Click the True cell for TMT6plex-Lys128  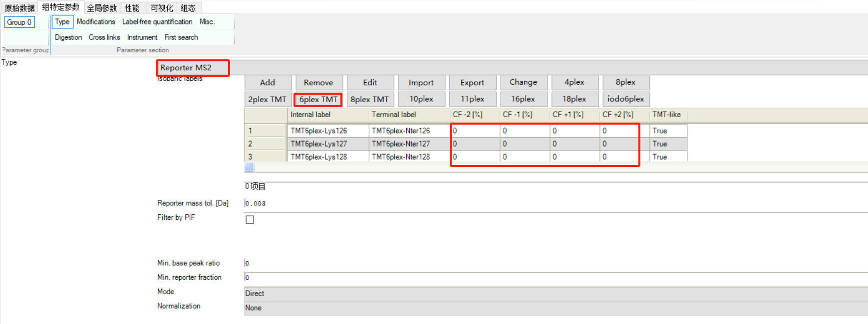pyautogui.click(x=669, y=157)
